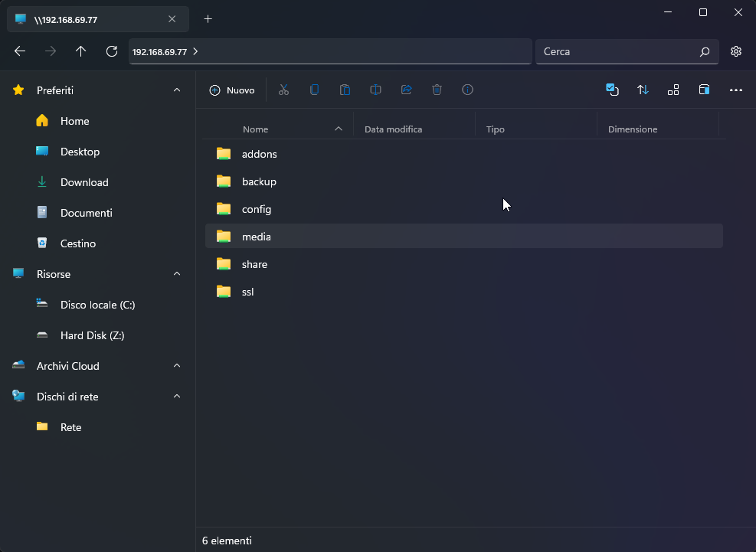Select the media folder
Viewport: 756px width, 552px height.
pyautogui.click(x=464, y=237)
